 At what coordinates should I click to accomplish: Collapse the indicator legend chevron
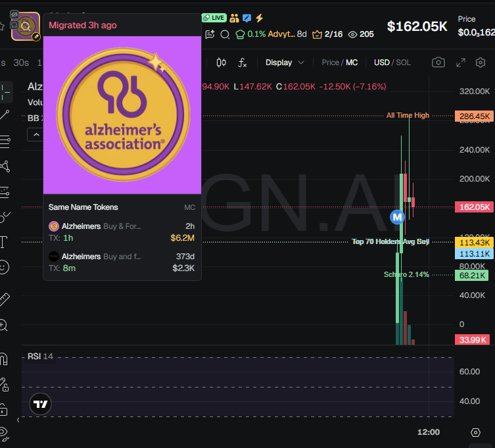pyautogui.click(x=36, y=135)
